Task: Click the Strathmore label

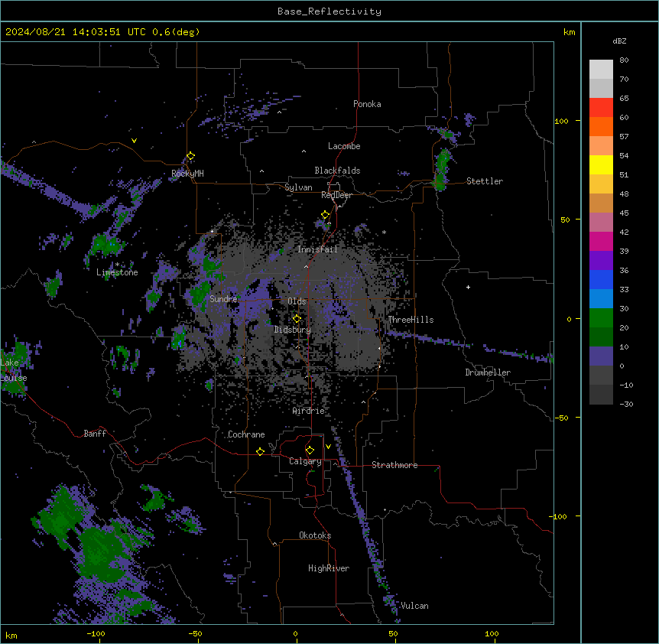Action: [394, 465]
